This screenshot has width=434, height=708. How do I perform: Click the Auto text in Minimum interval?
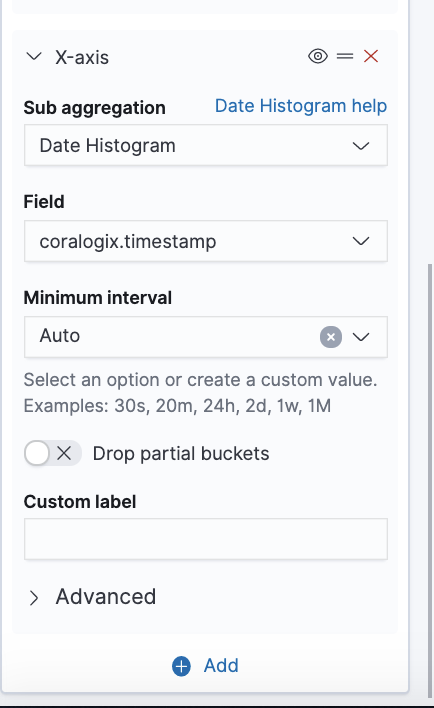point(60,335)
